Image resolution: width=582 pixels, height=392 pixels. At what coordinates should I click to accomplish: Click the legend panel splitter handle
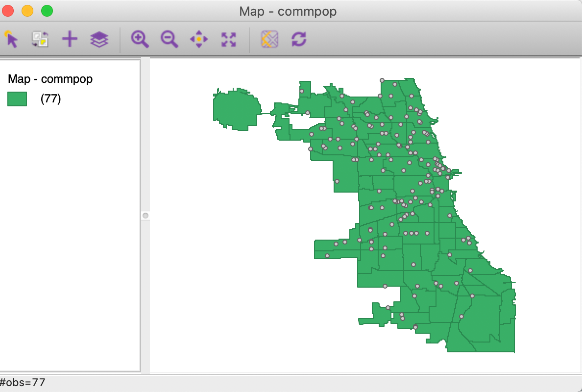click(145, 216)
